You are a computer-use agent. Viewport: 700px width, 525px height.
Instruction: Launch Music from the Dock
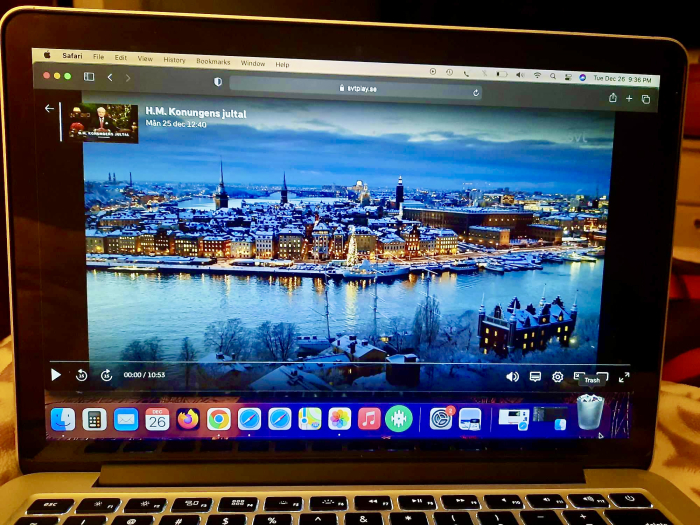[x=370, y=420]
